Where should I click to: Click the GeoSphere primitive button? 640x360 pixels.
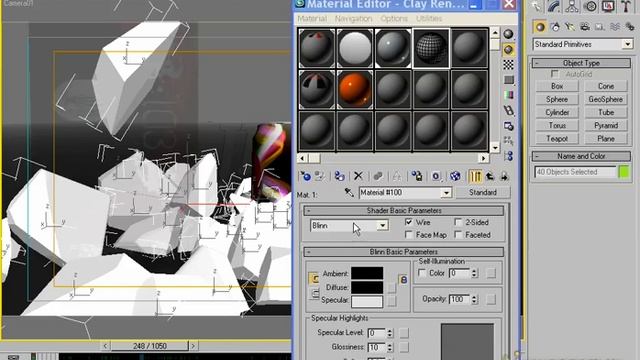point(606,99)
